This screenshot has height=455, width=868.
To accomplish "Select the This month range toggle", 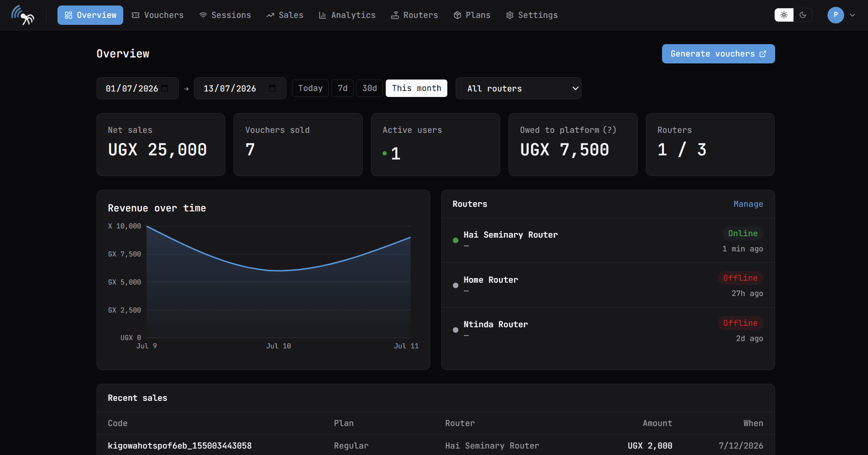I will 417,88.
